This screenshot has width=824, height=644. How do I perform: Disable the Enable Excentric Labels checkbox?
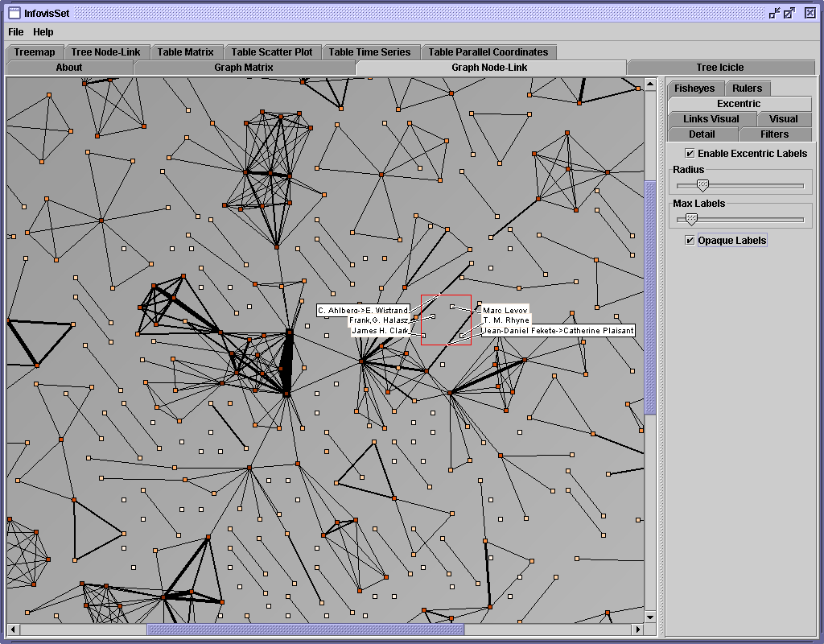click(x=690, y=153)
